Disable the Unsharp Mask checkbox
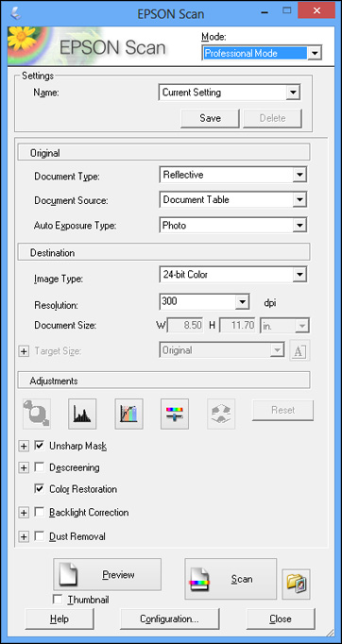The image size is (342, 644). tap(40, 445)
